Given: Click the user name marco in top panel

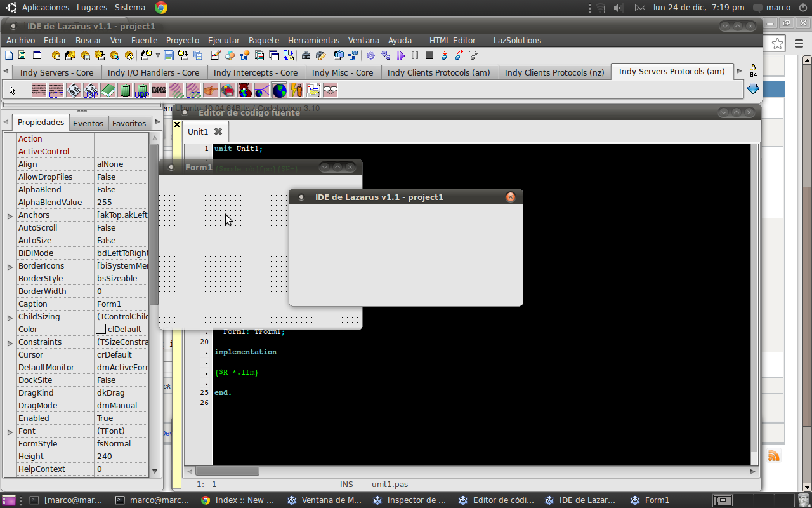Looking at the screenshot, I should pyautogui.click(x=778, y=8).
